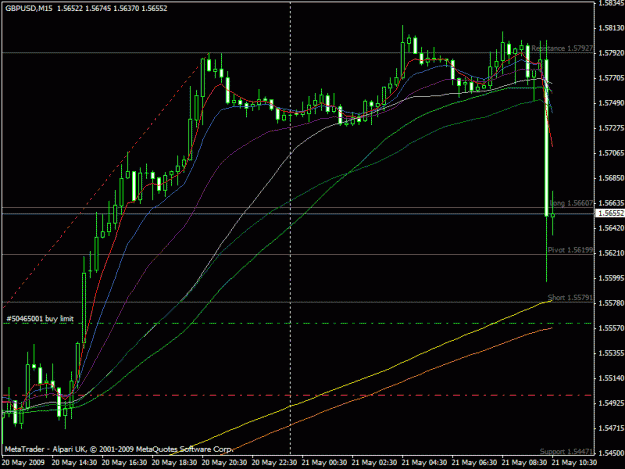Click the 1.56420 price axis value
Viewport: 625px width, 469px height.
(x=611, y=228)
